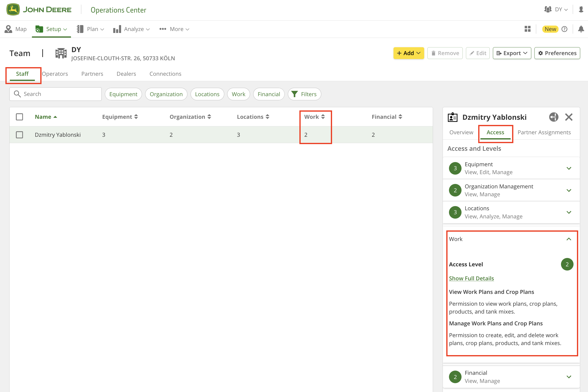Screen dimensions: 588x392
Task: Close the Dzmitry Yablonski detail panel
Action: [x=569, y=117]
